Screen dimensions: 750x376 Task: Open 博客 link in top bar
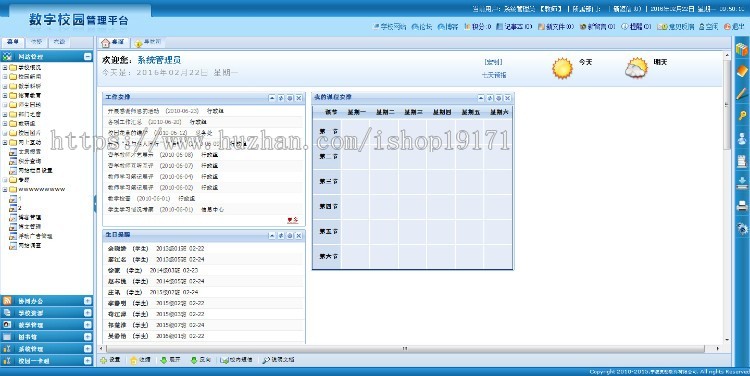point(448,27)
